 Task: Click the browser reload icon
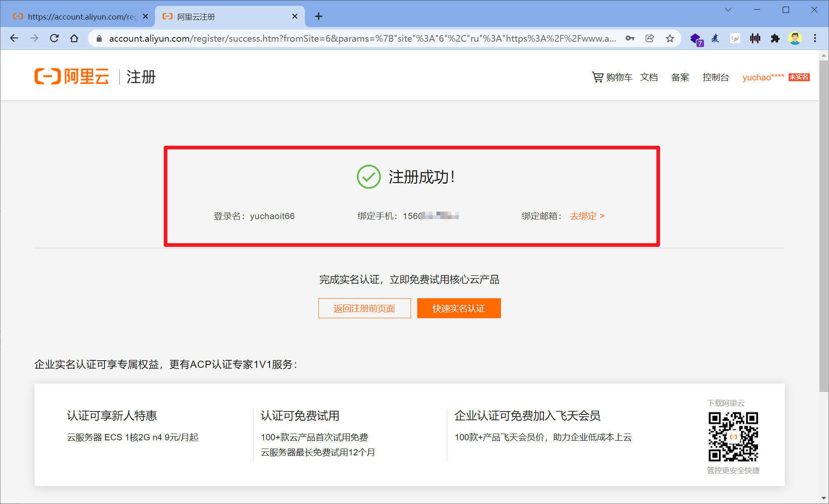click(54, 38)
